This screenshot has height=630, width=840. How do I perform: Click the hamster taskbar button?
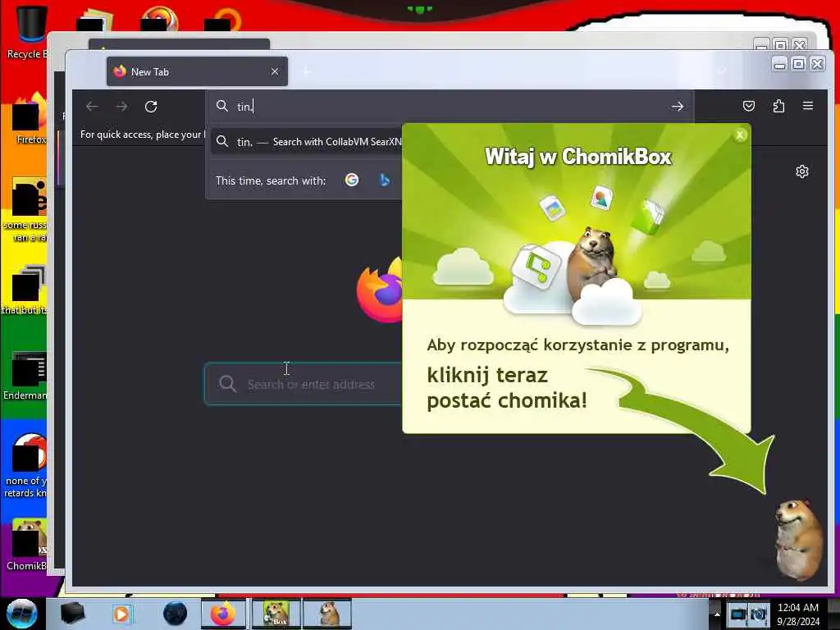pyautogui.click(x=327, y=614)
